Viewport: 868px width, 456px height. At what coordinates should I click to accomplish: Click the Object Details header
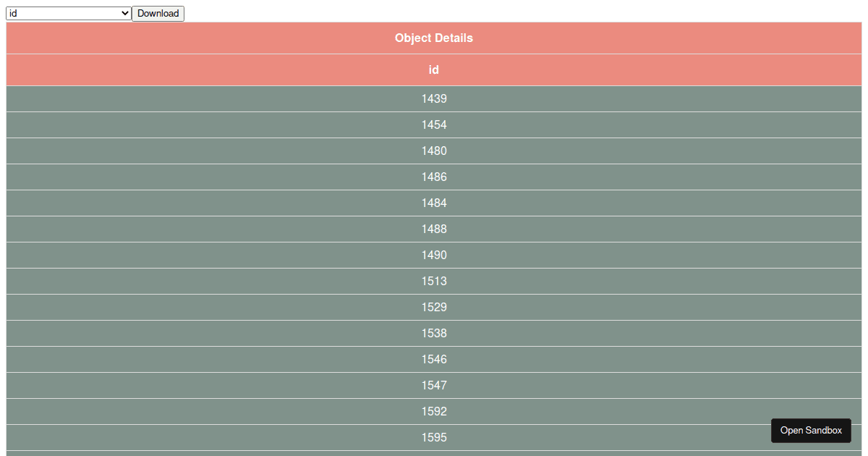(434, 38)
